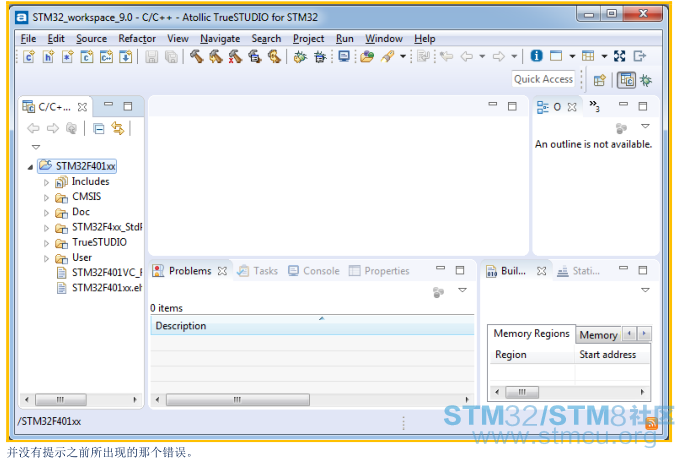Click the Open Perspective icon
This screenshot has width=681, height=461.
pyautogui.click(x=600, y=80)
